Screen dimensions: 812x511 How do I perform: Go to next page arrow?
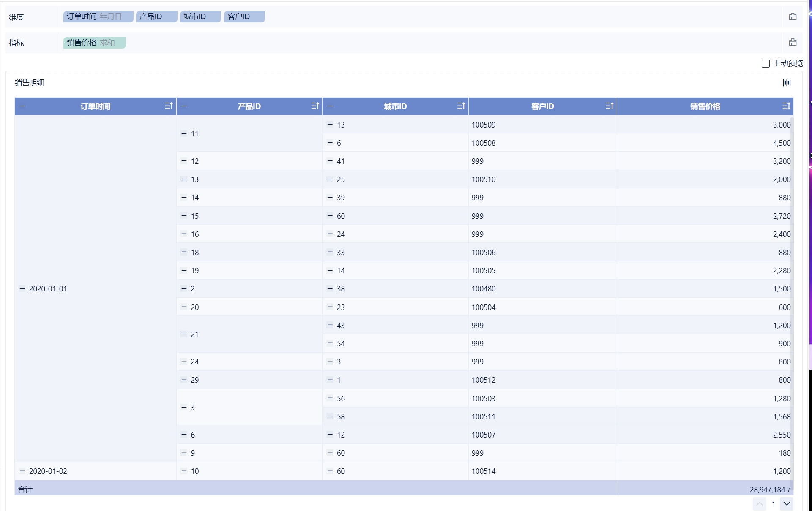786,504
